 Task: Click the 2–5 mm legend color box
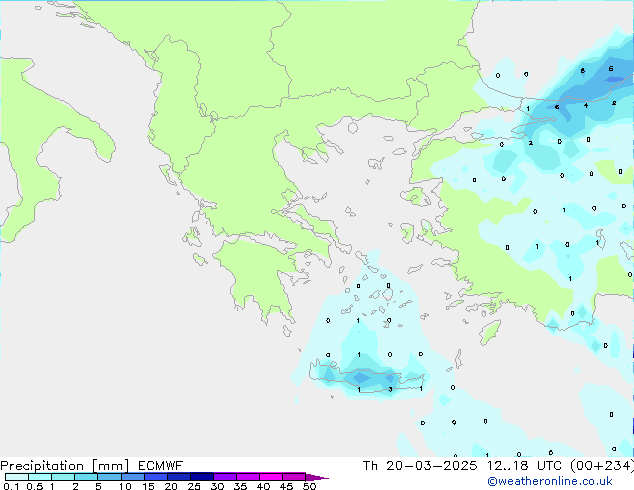86,477
